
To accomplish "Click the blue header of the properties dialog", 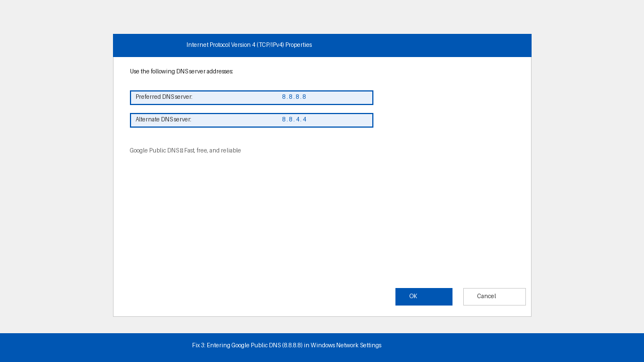I will [322, 45].
